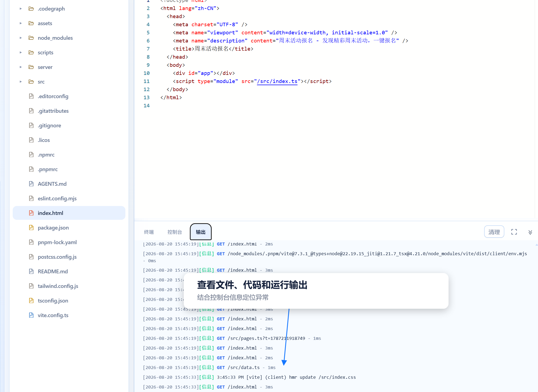Click the node_modules folder icon
The image size is (538, 392).
pos(31,38)
